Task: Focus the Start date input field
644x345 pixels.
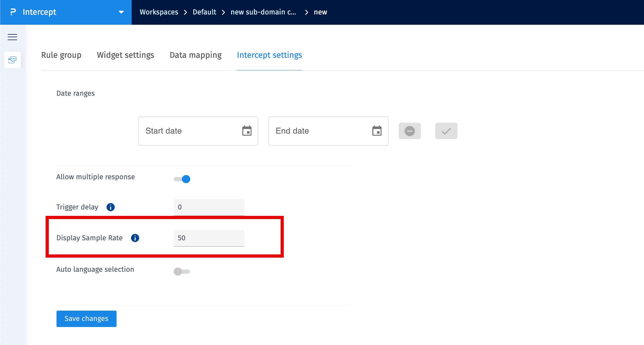Action: (x=198, y=131)
